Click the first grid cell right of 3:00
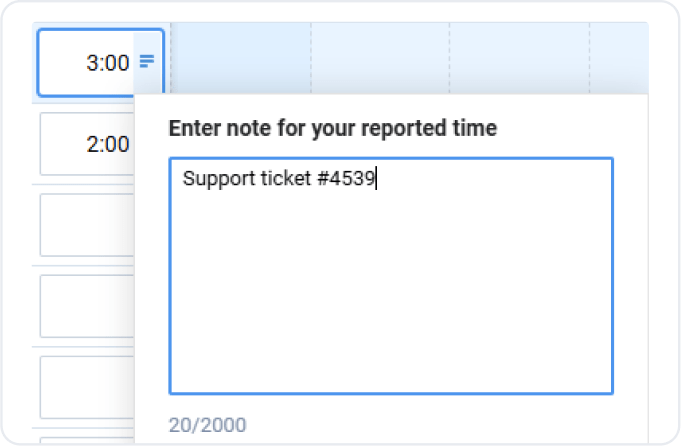 (x=240, y=60)
